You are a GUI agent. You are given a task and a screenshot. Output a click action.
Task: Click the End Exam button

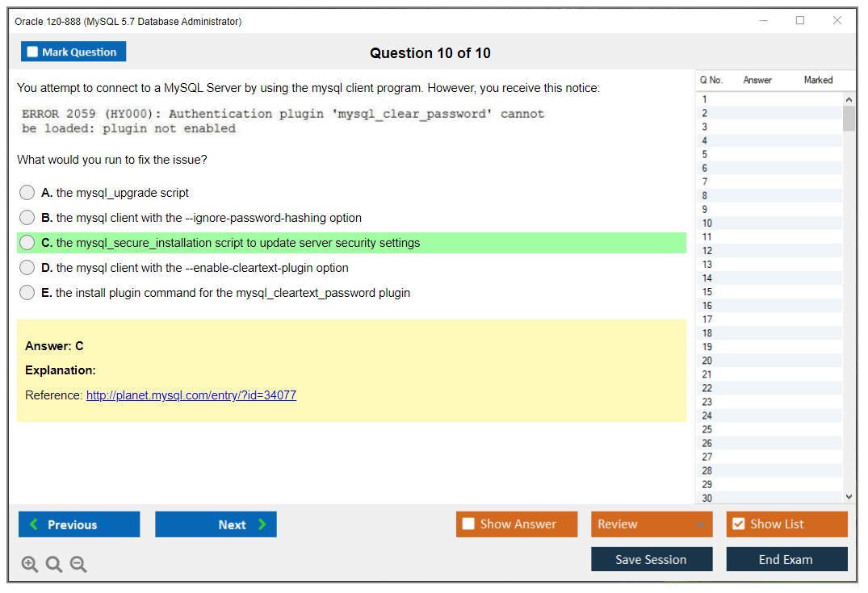tap(786, 559)
